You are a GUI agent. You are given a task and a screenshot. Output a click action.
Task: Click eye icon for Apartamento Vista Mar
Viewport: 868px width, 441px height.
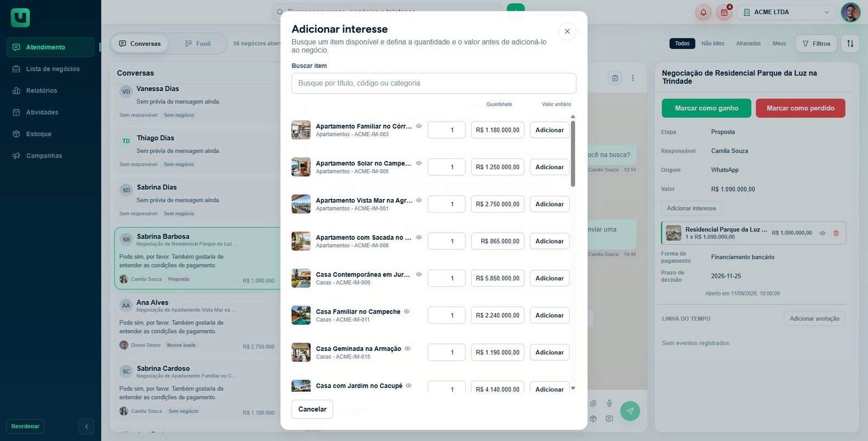[419, 200]
